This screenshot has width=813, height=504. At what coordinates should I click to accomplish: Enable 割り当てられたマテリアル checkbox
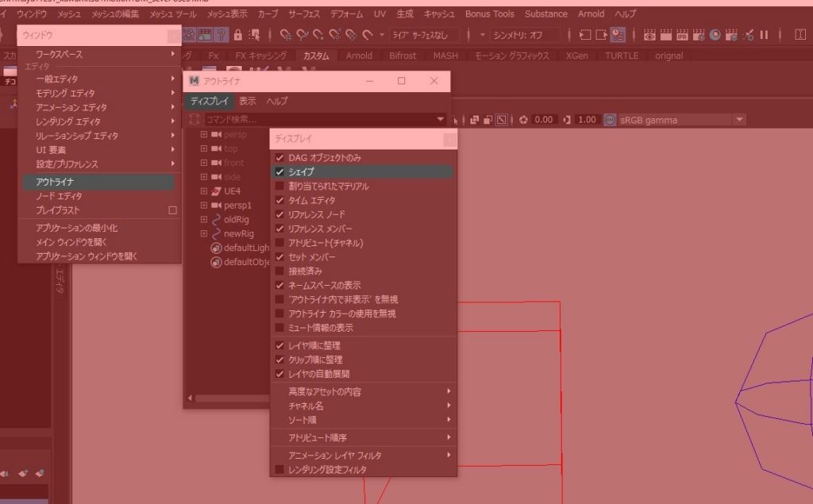coord(279,186)
